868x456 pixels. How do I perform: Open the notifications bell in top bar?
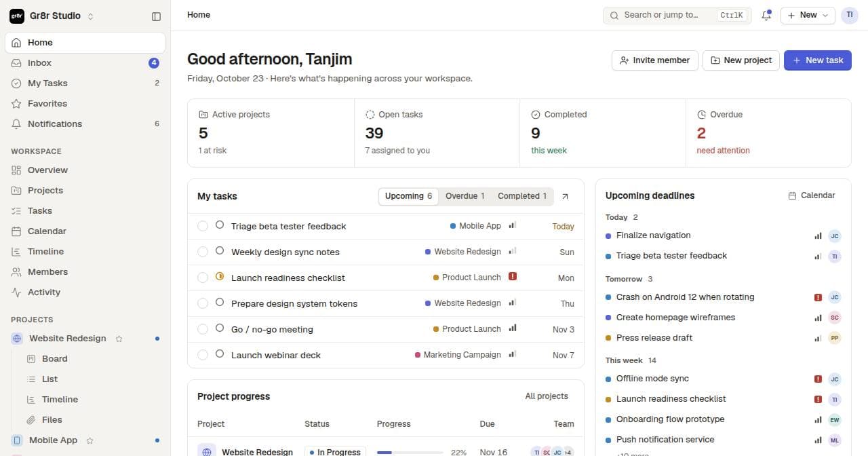(766, 15)
